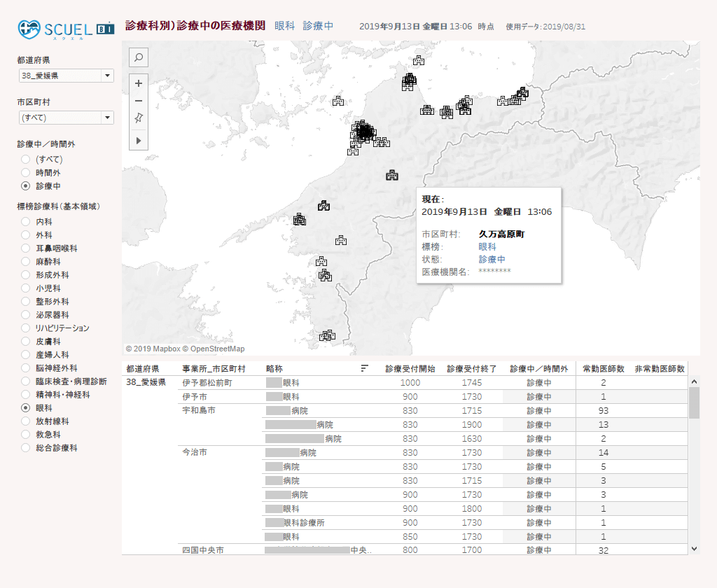
Task: Expand map tools with arrow icon
Action: pyautogui.click(x=139, y=141)
